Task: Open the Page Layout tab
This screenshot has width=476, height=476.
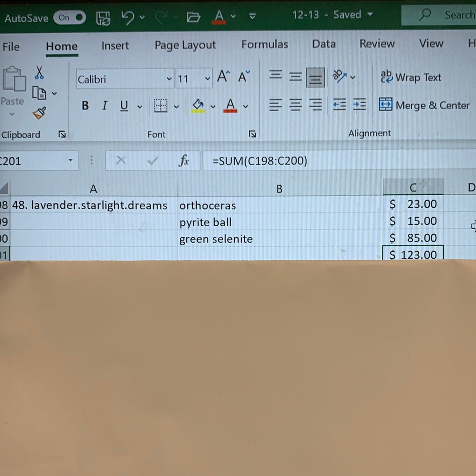Action: tap(185, 45)
